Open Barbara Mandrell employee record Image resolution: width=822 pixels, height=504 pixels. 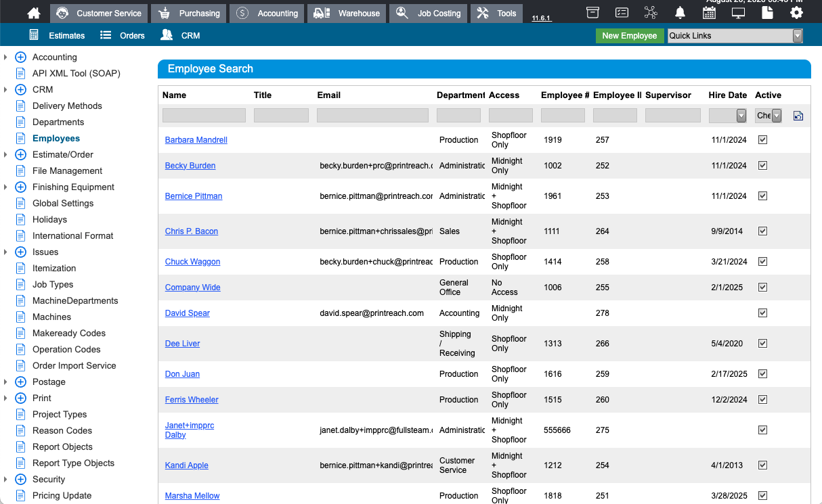(x=196, y=140)
